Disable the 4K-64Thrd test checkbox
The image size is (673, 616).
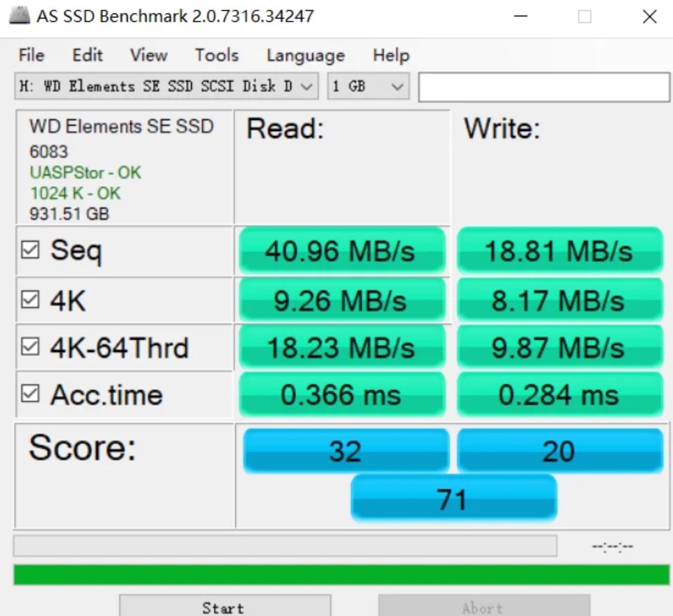click(30, 347)
